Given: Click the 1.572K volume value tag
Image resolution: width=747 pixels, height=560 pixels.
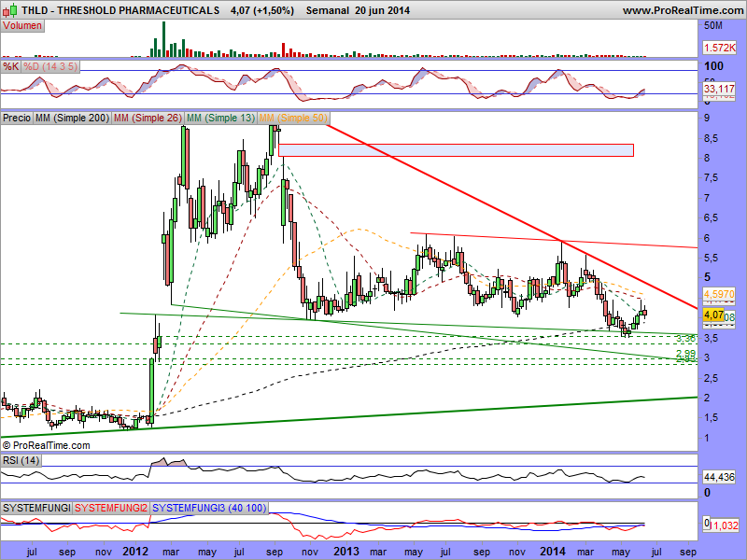Looking at the screenshot, I should click(719, 48).
